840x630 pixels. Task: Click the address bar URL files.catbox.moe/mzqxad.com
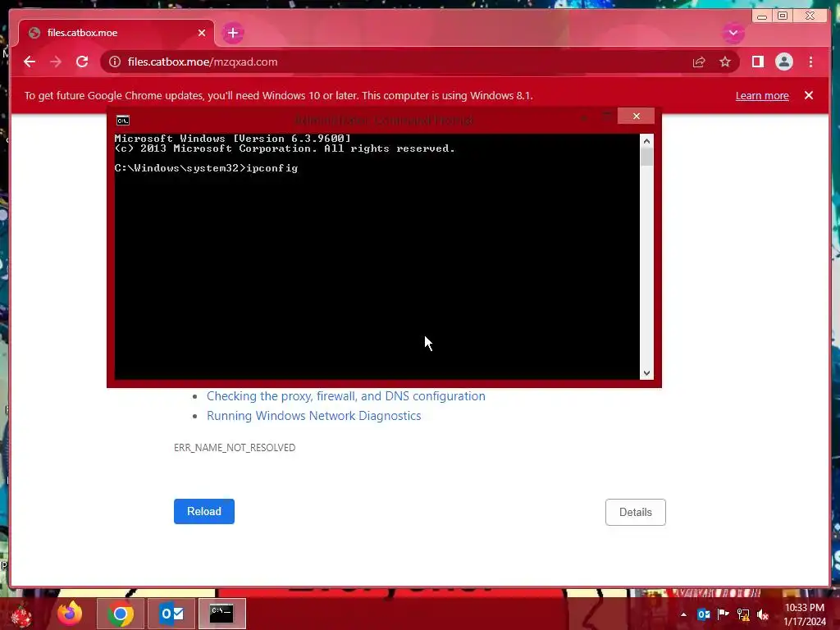coord(203,62)
